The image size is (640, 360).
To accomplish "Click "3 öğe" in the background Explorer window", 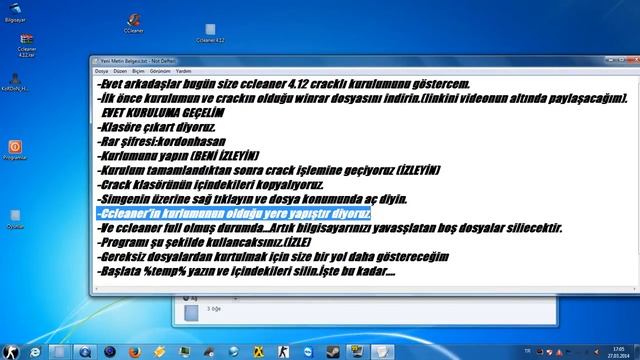I will pyautogui.click(x=214, y=309).
